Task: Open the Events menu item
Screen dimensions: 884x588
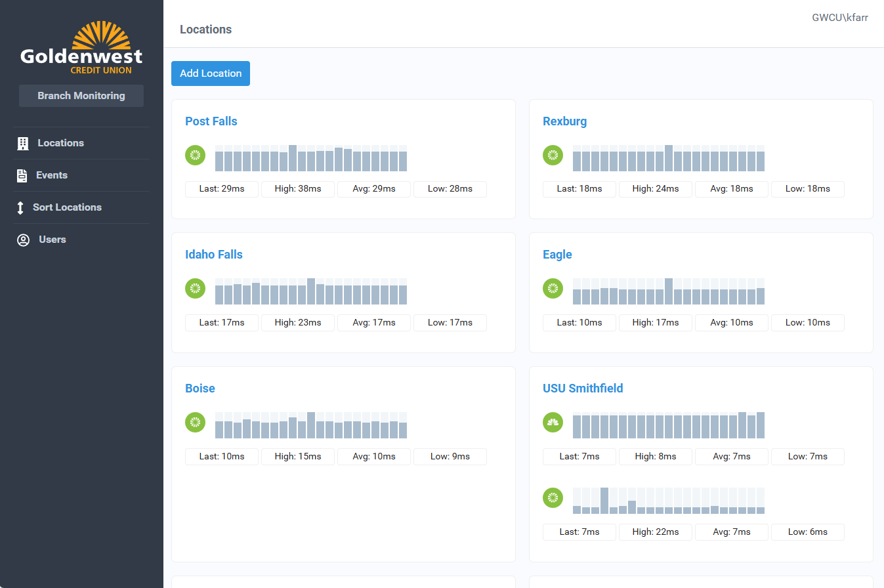Action: [52, 175]
